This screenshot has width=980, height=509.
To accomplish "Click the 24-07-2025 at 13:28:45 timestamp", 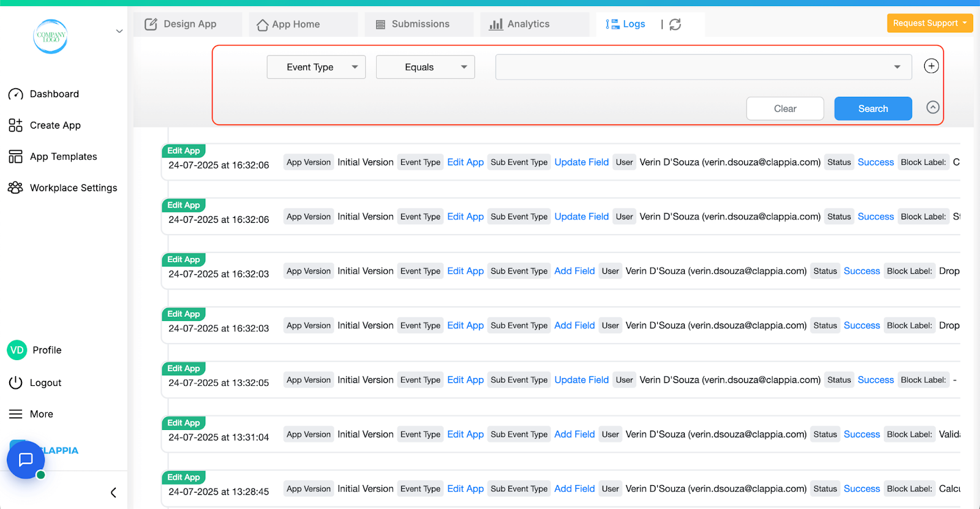I will pos(219,492).
